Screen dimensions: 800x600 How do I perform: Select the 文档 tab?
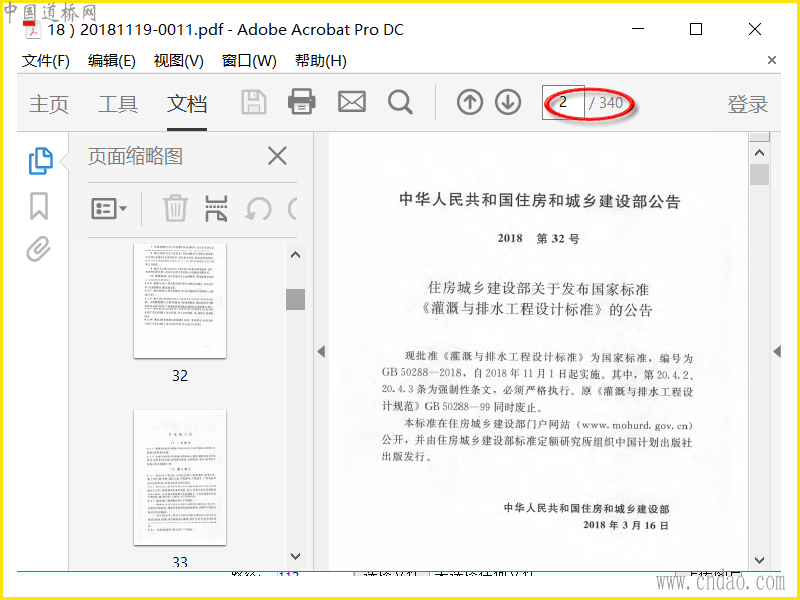click(x=187, y=104)
